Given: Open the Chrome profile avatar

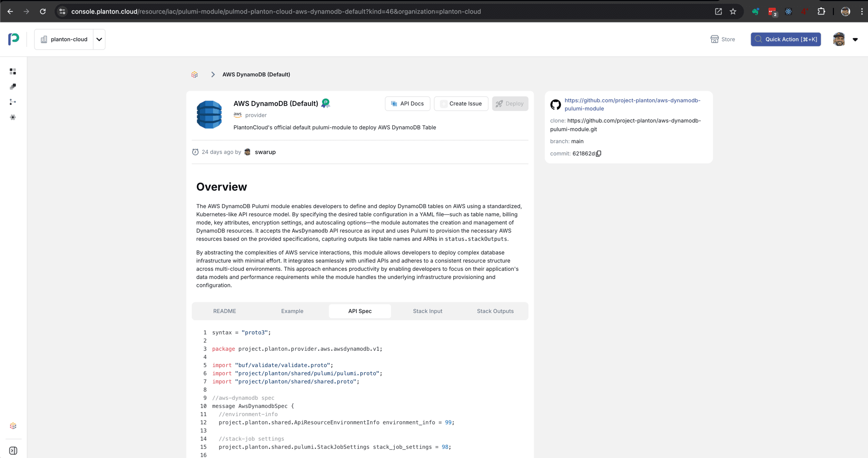Looking at the screenshot, I should 845,11.
